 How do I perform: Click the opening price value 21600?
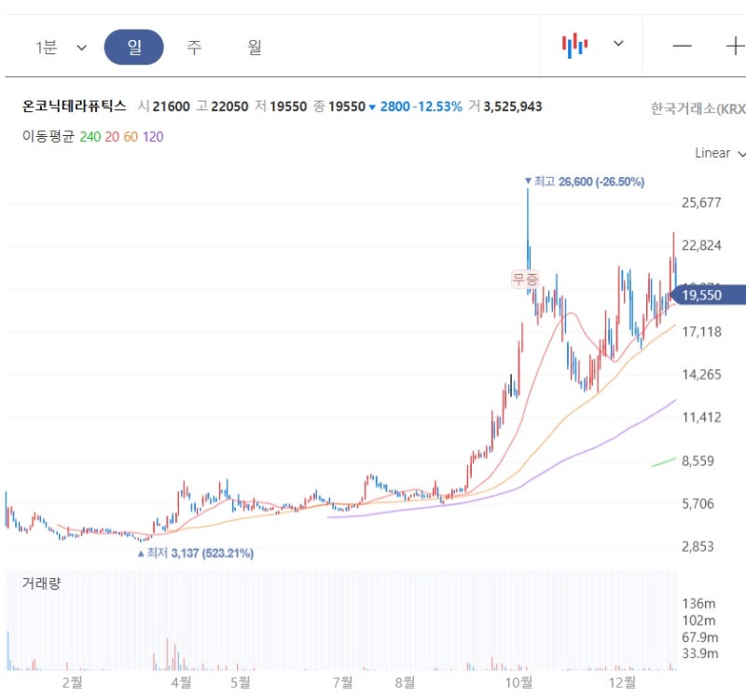171,106
